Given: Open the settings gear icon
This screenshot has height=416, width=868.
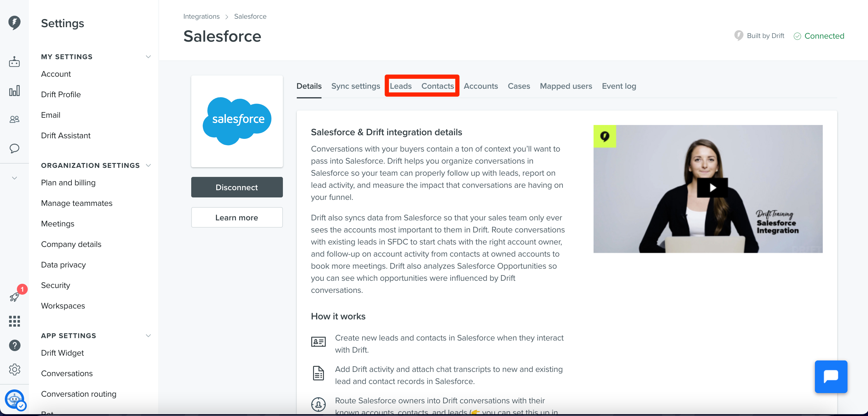Looking at the screenshot, I should click(x=14, y=370).
